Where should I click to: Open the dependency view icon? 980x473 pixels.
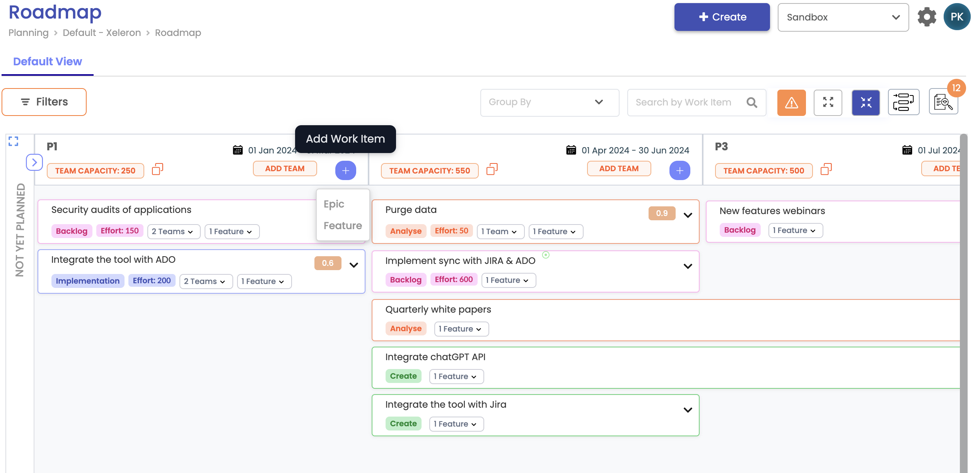tap(903, 102)
